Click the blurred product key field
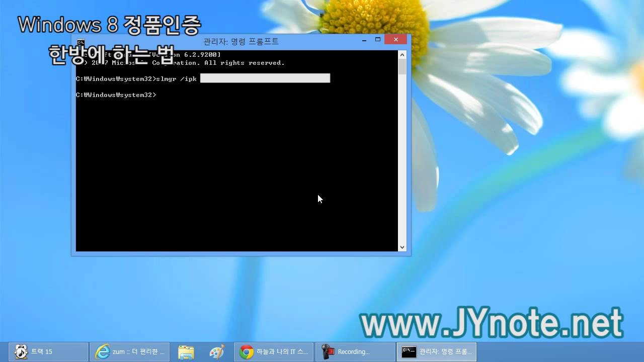 (x=265, y=78)
